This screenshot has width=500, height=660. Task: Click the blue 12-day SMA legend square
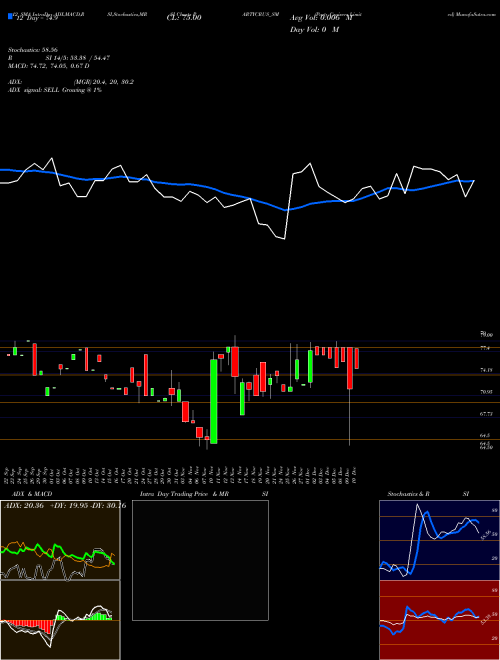(x=10, y=16)
